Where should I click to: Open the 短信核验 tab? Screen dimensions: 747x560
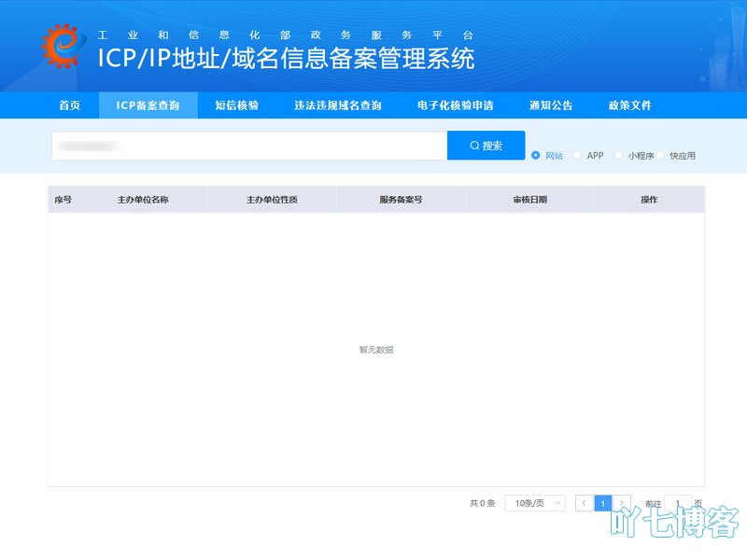tap(237, 105)
